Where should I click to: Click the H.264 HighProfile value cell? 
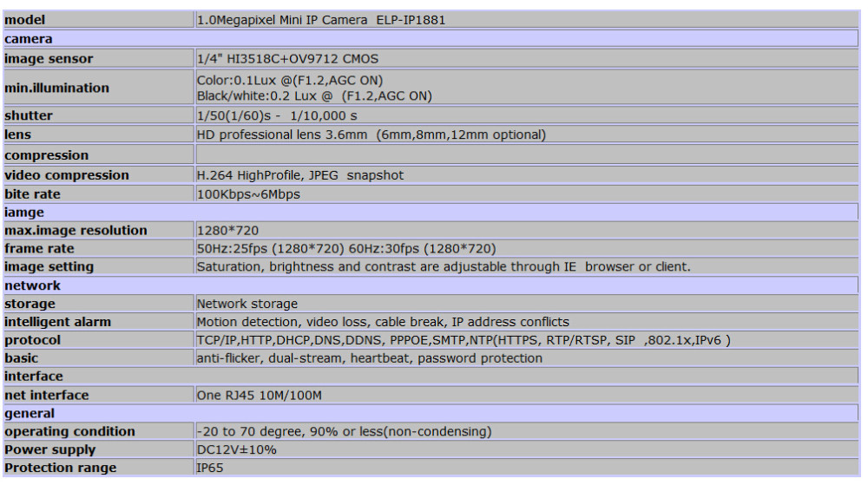coord(300,175)
